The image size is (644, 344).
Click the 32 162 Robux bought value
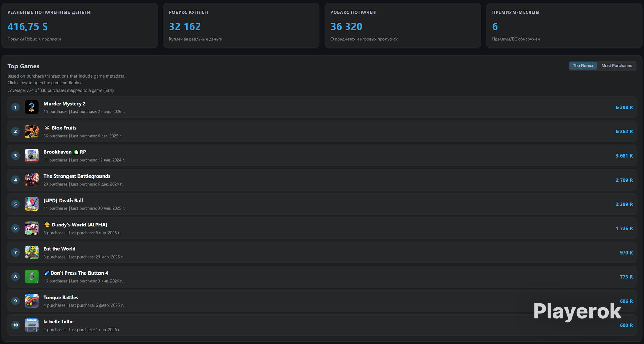185,26
